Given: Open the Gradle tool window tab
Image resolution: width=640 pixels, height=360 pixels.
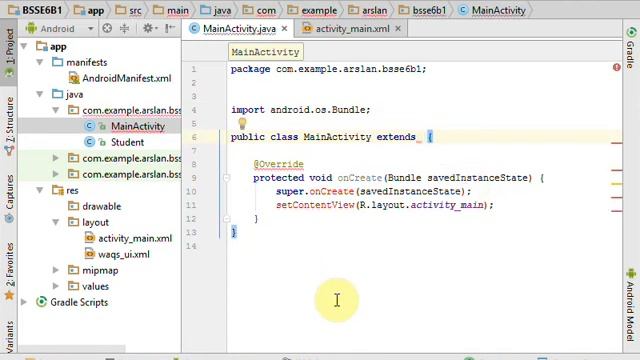Looking at the screenshot, I should click(631, 48).
